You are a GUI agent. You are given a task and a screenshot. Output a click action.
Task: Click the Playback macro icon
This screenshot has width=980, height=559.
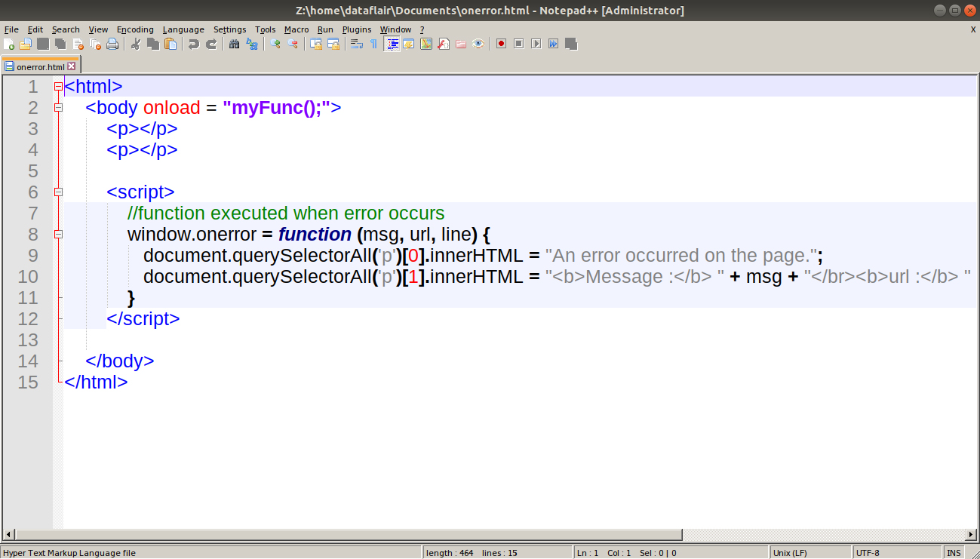(536, 44)
